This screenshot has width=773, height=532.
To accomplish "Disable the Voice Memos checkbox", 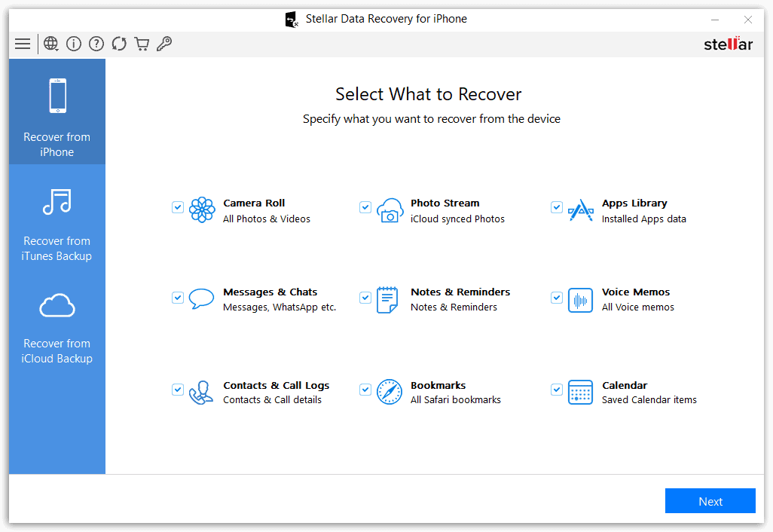I will tap(557, 298).
